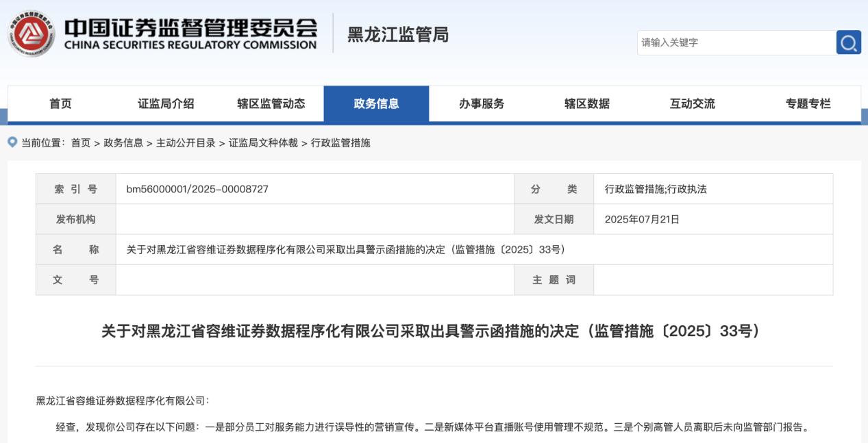This screenshot has height=443, width=868.
Task: Click the blue search magnifier icon
Action: point(847,42)
